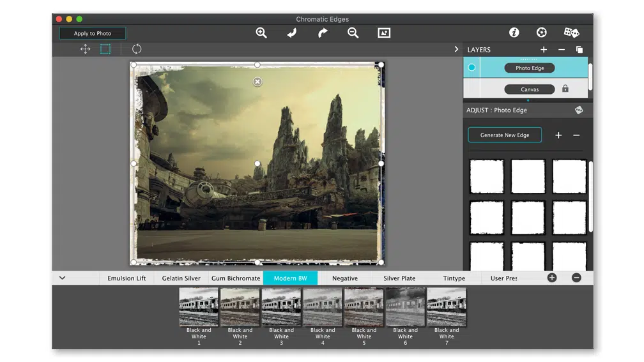Click the fit image to window icon
644x362 pixels.
click(x=384, y=33)
